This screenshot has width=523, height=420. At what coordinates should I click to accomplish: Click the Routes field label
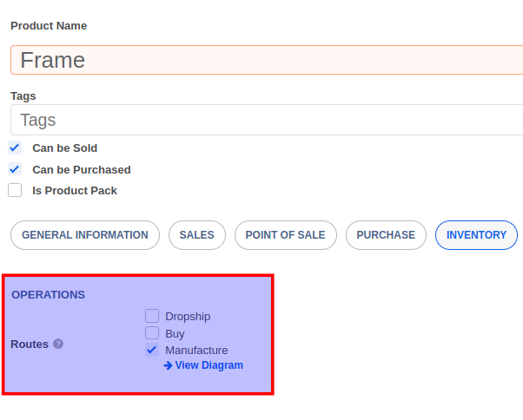[x=30, y=344]
